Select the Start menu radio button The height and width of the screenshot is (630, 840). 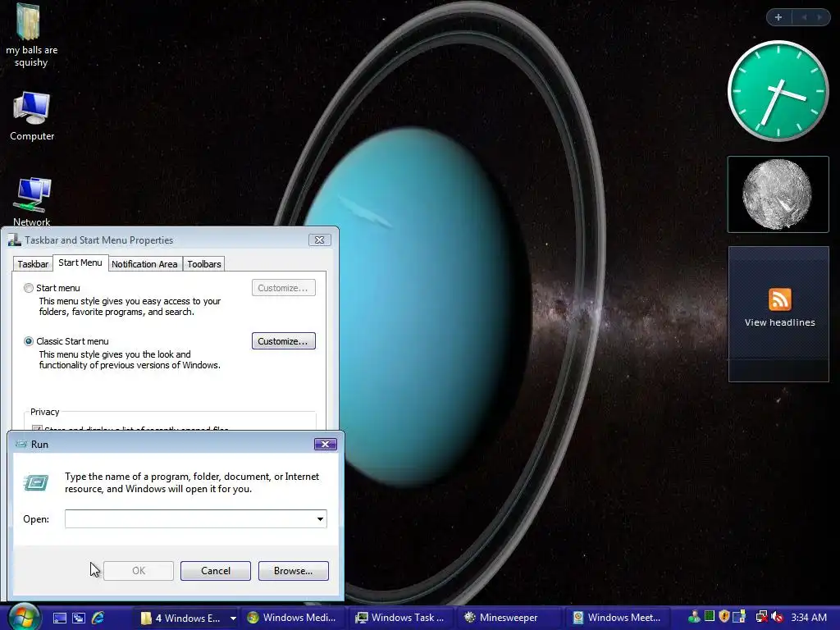[x=29, y=288]
